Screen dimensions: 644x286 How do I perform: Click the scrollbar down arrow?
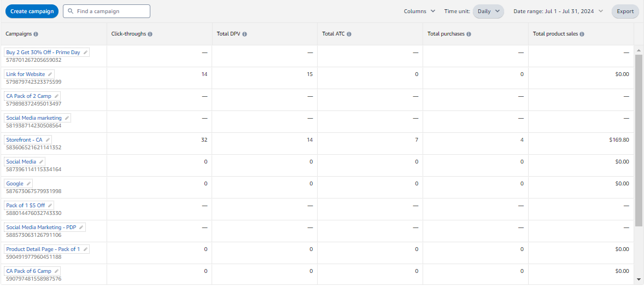pyautogui.click(x=639, y=279)
